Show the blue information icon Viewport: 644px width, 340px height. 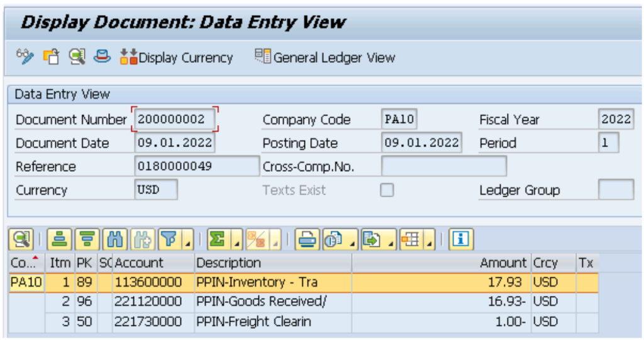pos(461,239)
